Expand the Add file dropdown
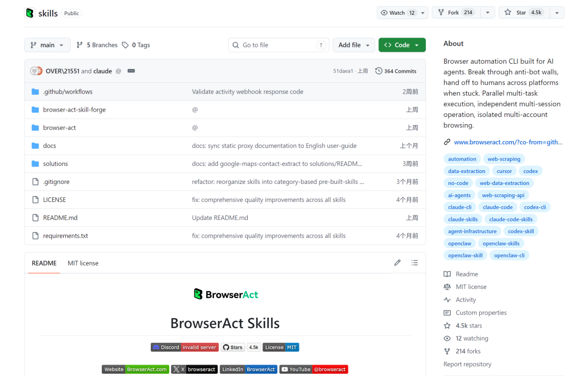This screenshot has width=588, height=376. coord(354,45)
